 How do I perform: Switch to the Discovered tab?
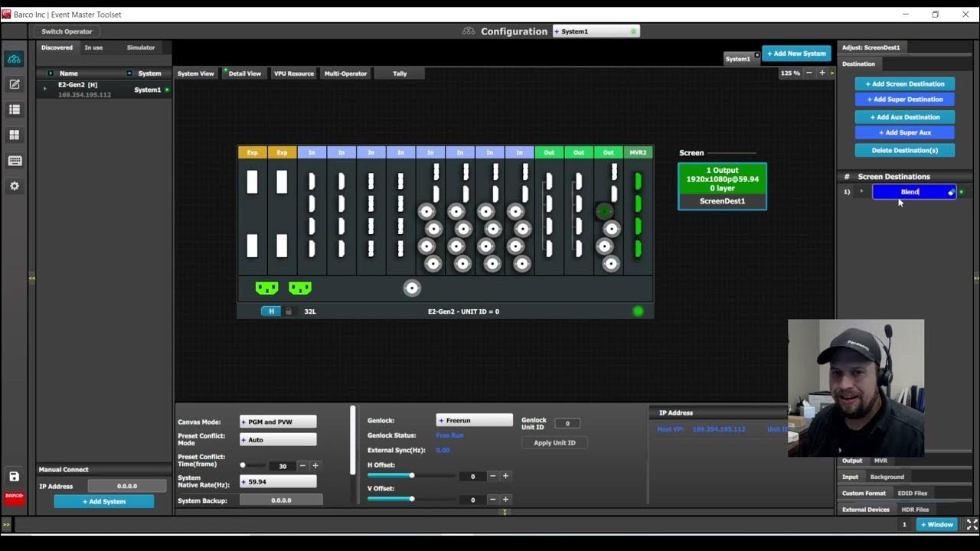[57, 47]
